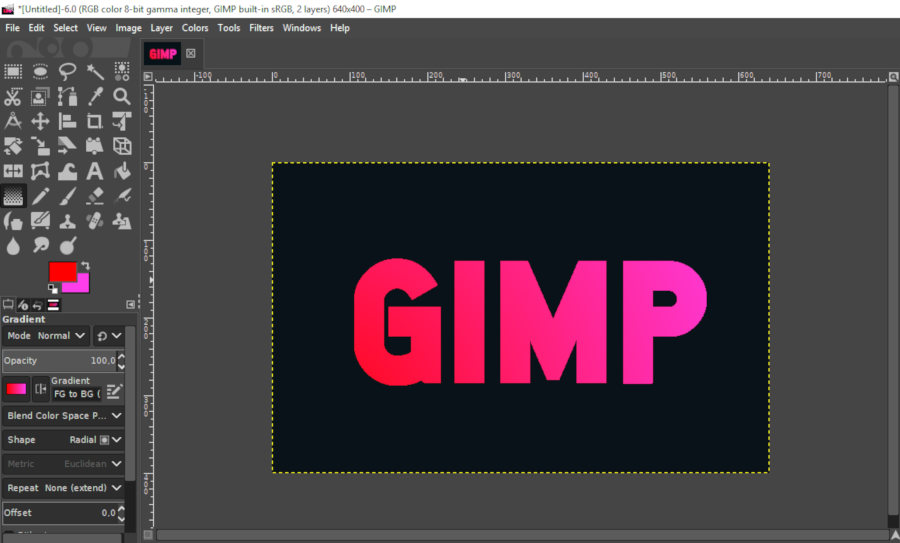
Task: Toggle the quick mask at ruler corner
Action: 148,534
